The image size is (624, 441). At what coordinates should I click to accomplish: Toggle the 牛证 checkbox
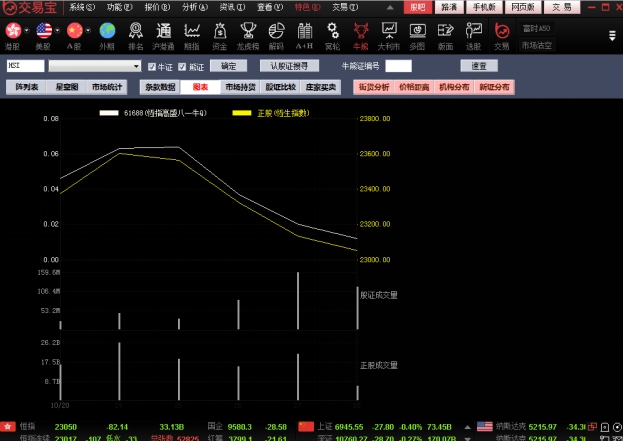(x=152, y=66)
